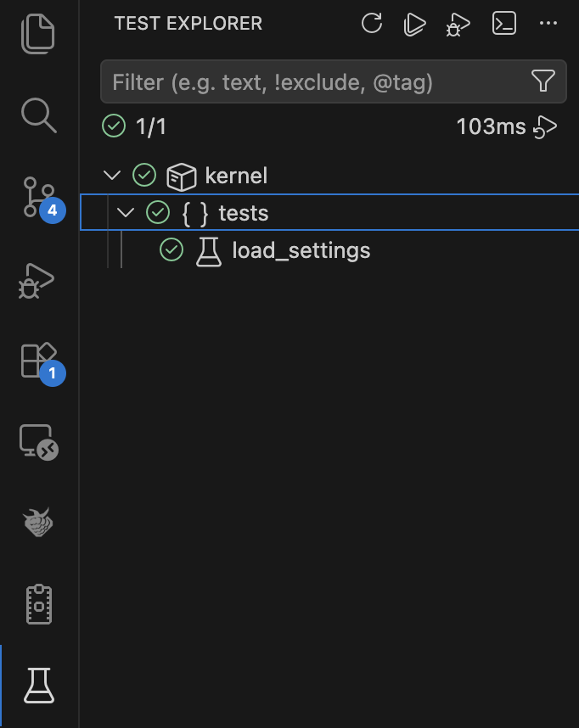
Task: Open the Run and Debug view
Action: pyautogui.click(x=38, y=280)
